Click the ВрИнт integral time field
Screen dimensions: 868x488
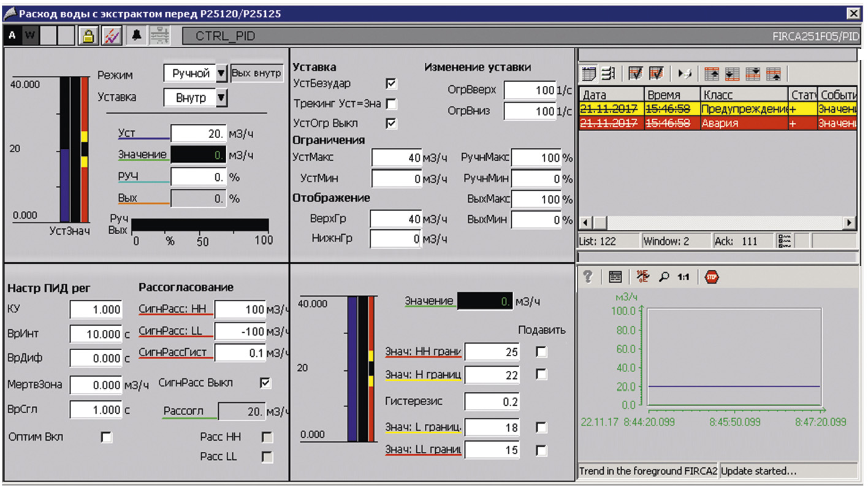coord(96,334)
